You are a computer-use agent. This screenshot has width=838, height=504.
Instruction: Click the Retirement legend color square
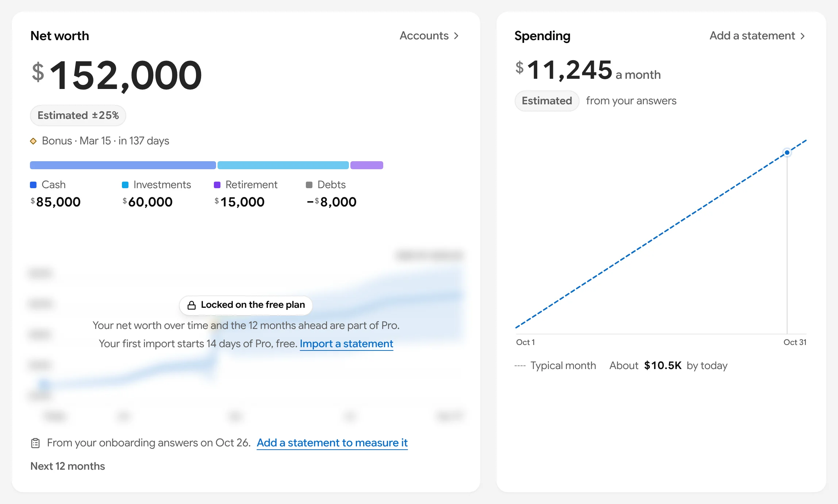[217, 185]
